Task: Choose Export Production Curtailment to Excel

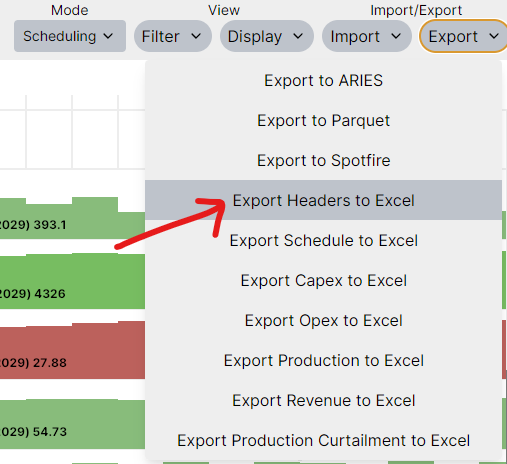Action: tap(323, 440)
